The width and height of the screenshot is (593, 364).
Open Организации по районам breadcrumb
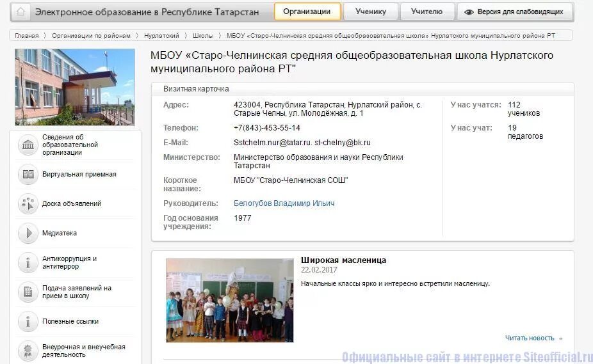coord(91,36)
